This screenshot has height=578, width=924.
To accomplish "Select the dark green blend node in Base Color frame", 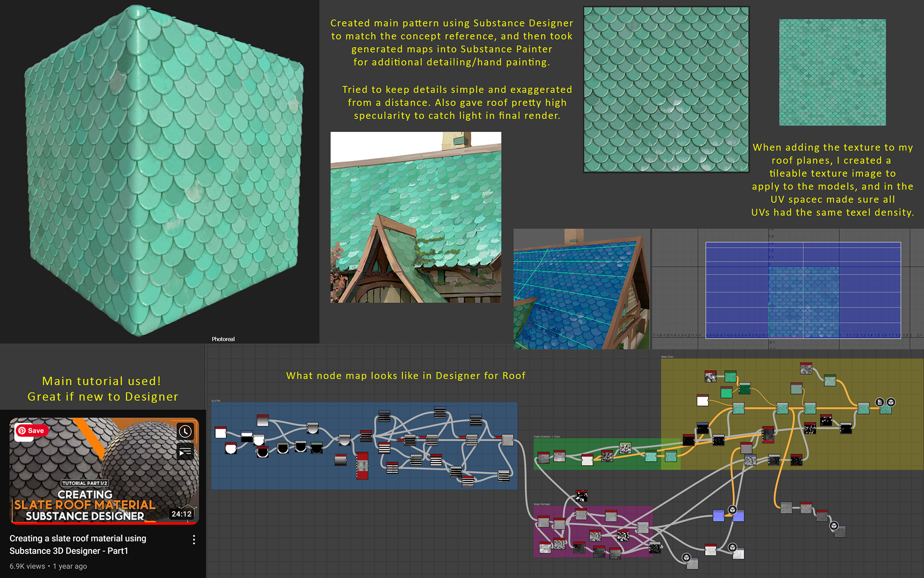I will tap(744, 388).
